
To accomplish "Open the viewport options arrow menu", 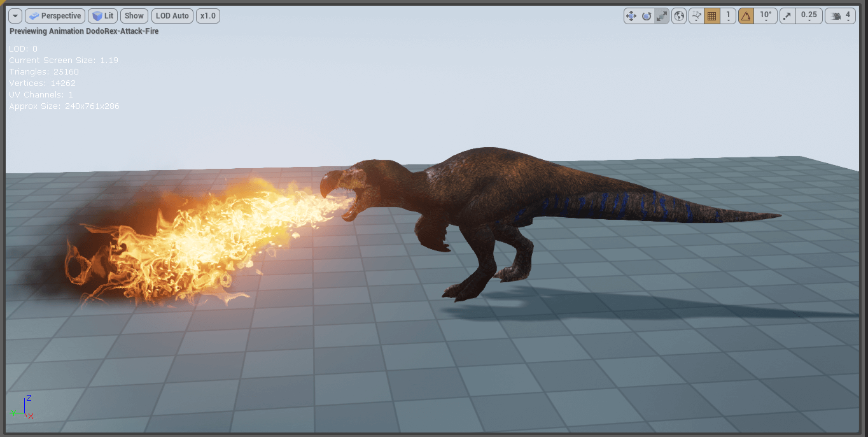I will 15,16.
